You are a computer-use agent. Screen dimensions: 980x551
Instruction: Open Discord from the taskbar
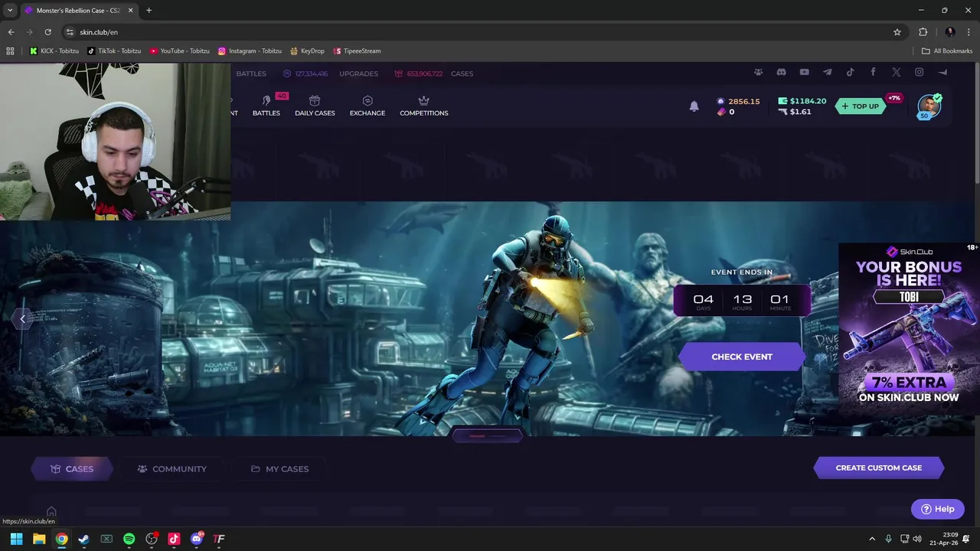point(196,539)
